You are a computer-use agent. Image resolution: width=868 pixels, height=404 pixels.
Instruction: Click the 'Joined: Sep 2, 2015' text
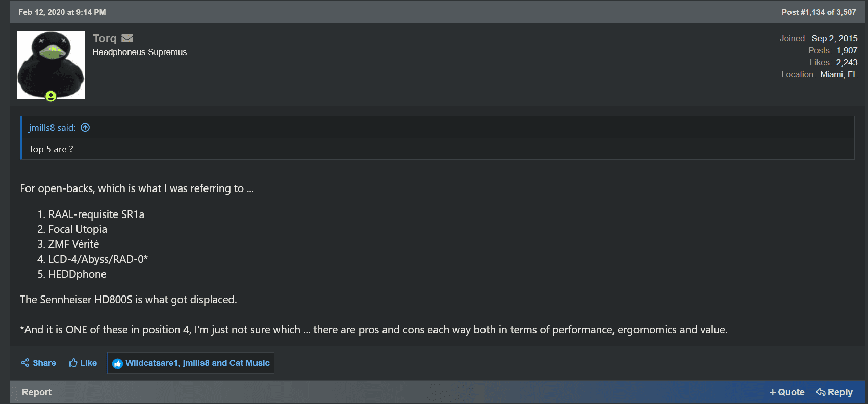pyautogui.click(x=819, y=38)
